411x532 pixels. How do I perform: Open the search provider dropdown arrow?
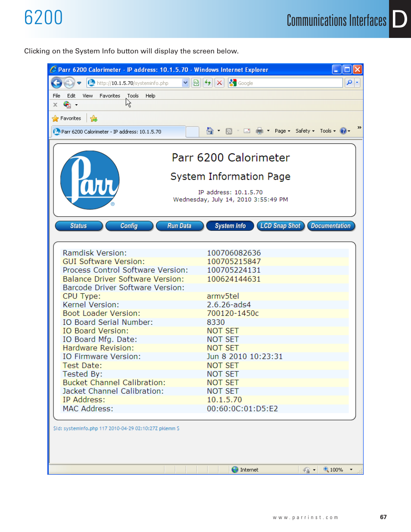click(357, 83)
